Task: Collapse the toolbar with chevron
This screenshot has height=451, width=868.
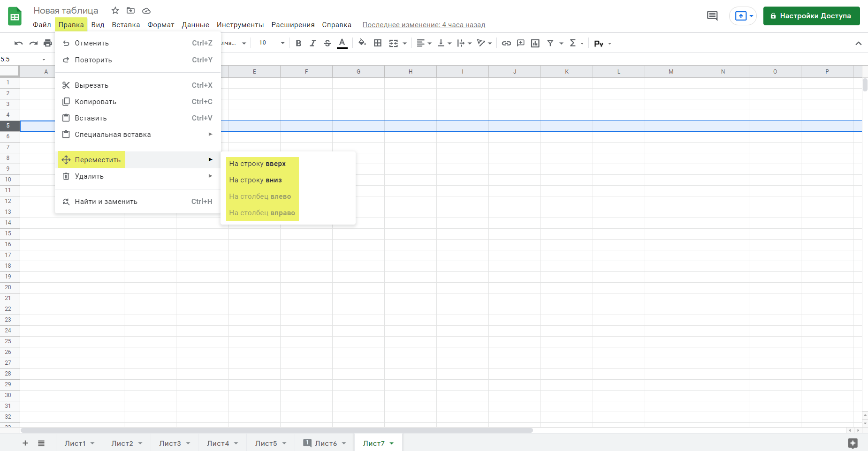Action: point(858,43)
